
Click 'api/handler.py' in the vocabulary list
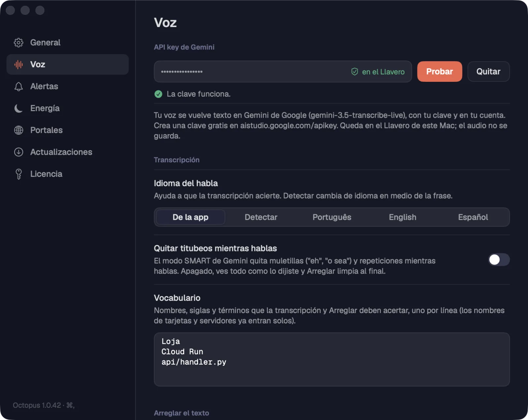[x=194, y=362]
